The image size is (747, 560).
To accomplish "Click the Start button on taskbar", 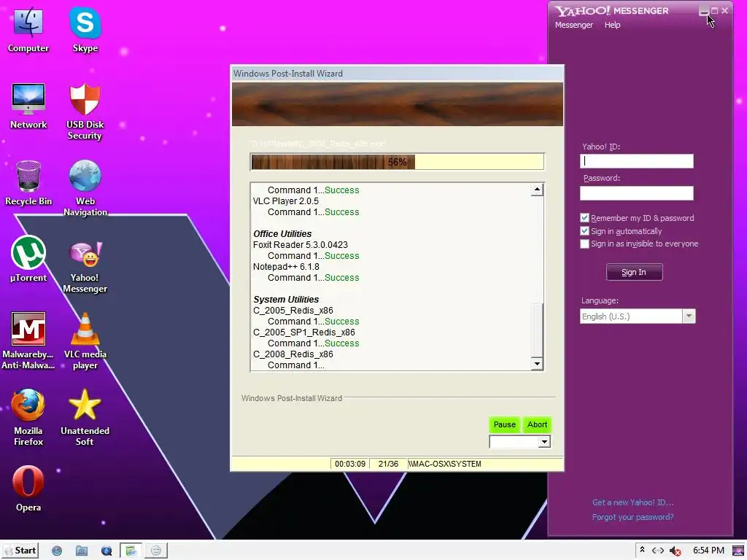I will [20, 551].
